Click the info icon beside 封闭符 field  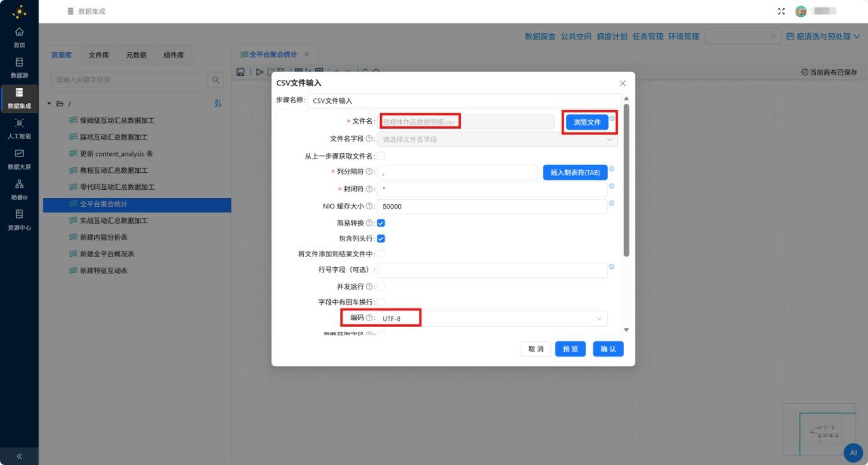pos(611,186)
